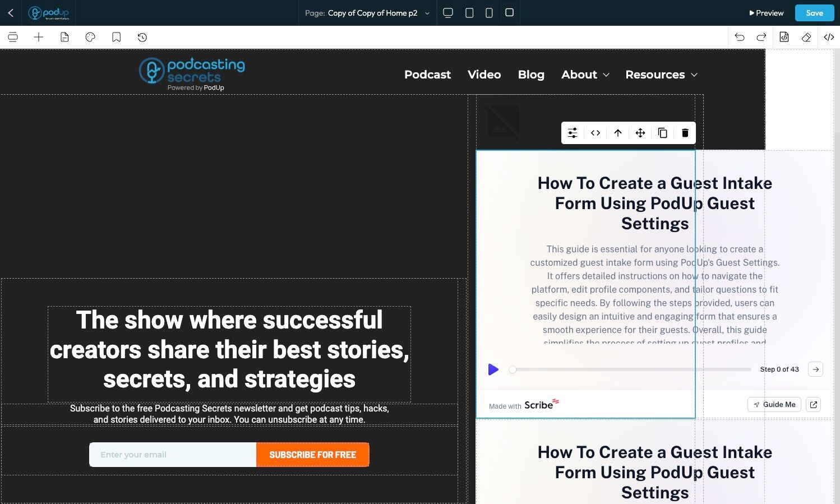The height and width of the screenshot is (504, 840).
Task: Open the Video nav item
Action: [x=484, y=75]
